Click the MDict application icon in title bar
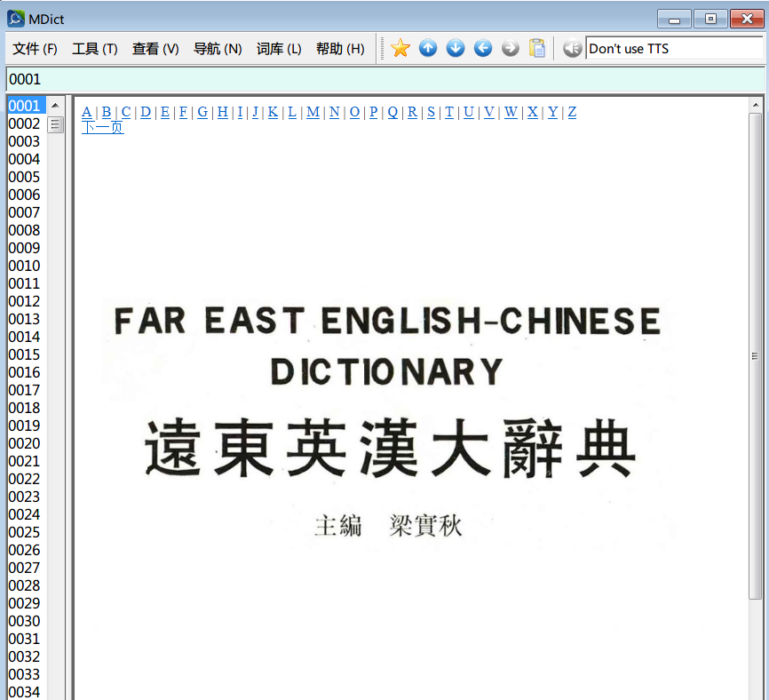 [16, 19]
